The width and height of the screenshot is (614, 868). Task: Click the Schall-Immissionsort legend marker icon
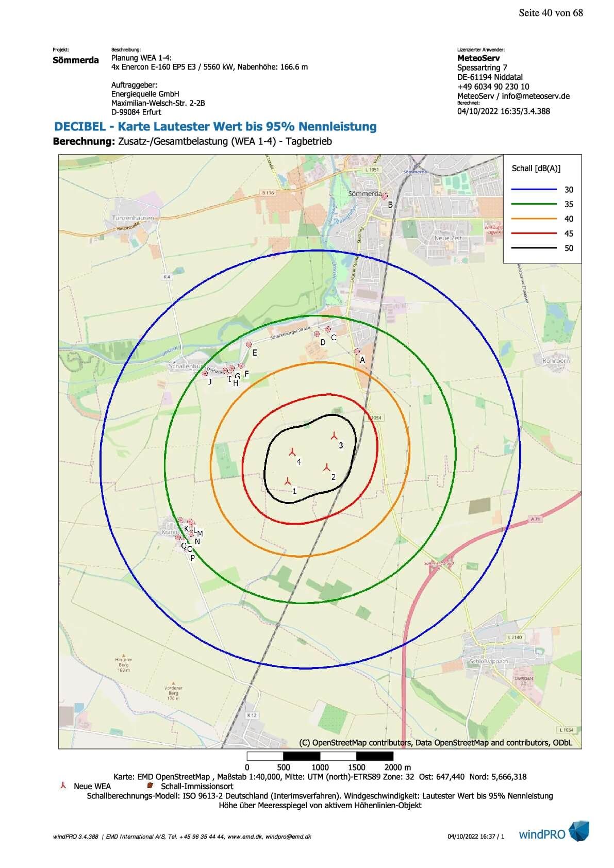coord(151,786)
